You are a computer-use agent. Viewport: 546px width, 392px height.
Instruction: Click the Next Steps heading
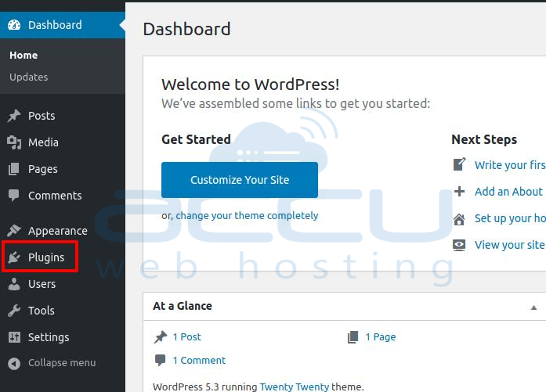(x=484, y=140)
